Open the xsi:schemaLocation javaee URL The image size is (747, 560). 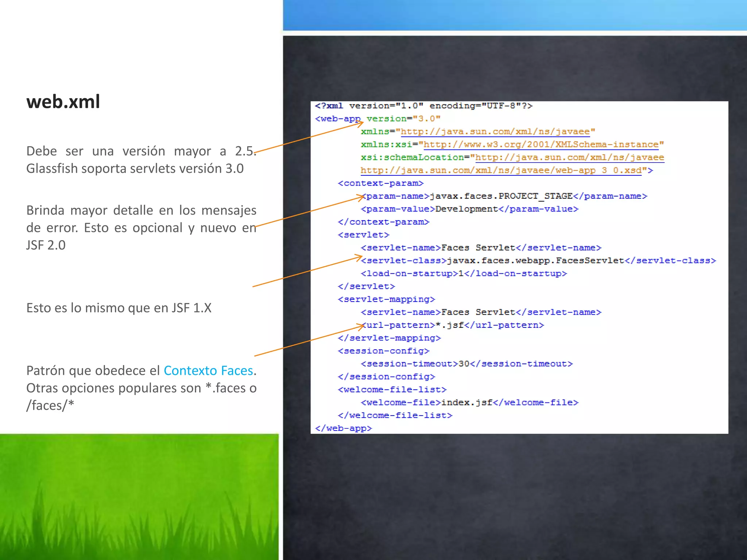(570, 157)
